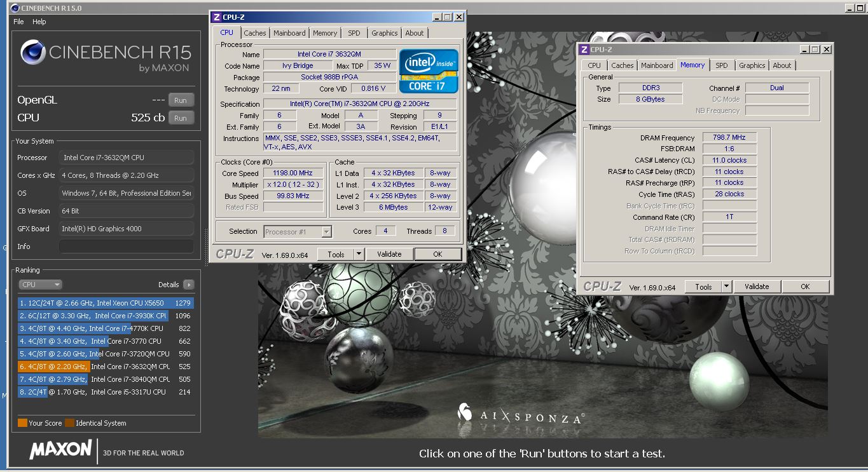Image resolution: width=868 pixels, height=472 pixels.
Task: Click the GFX Board Intel HD Graphics field
Action: pos(127,229)
